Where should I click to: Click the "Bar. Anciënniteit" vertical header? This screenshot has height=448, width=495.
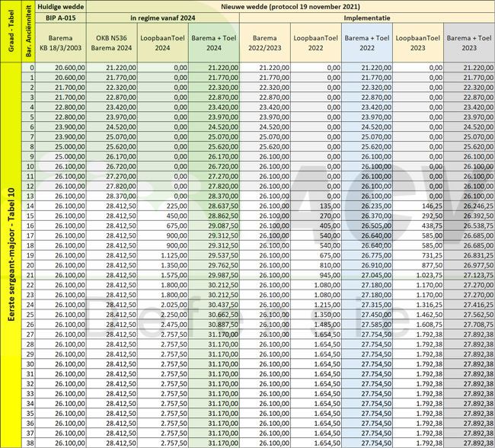pyautogui.click(x=28, y=31)
